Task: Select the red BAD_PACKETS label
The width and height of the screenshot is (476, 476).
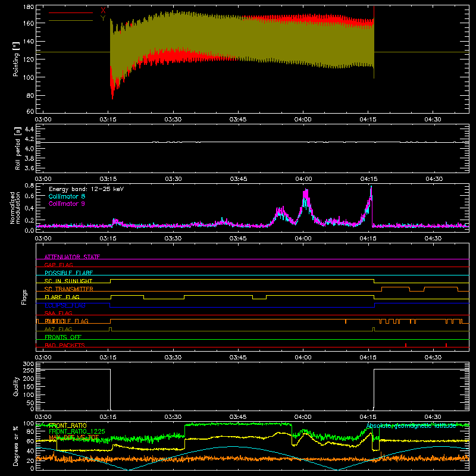Action: [x=65, y=345]
